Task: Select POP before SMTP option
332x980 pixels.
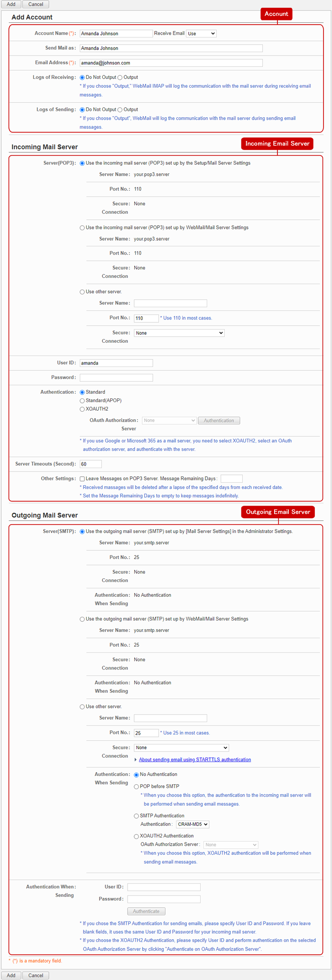Action: [137, 787]
